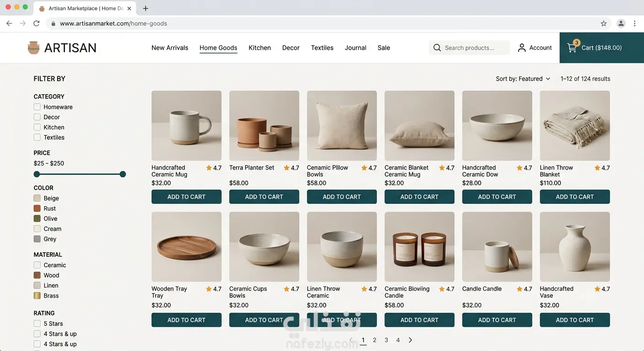Go to next page using pagination arrow
The image size is (644, 351).
coord(410,340)
